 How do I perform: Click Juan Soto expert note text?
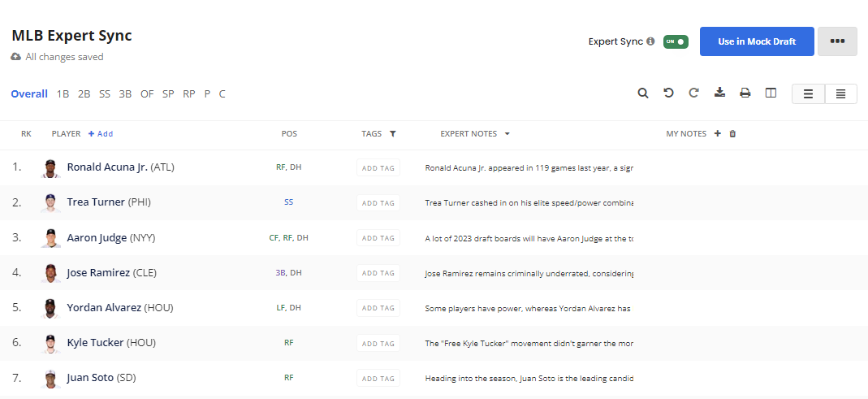point(529,379)
